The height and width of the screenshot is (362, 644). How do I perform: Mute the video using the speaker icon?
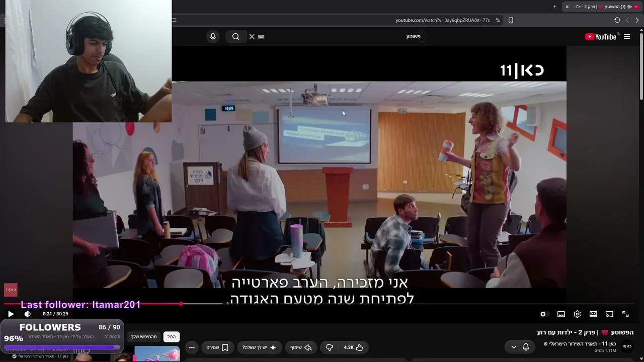pos(28,314)
